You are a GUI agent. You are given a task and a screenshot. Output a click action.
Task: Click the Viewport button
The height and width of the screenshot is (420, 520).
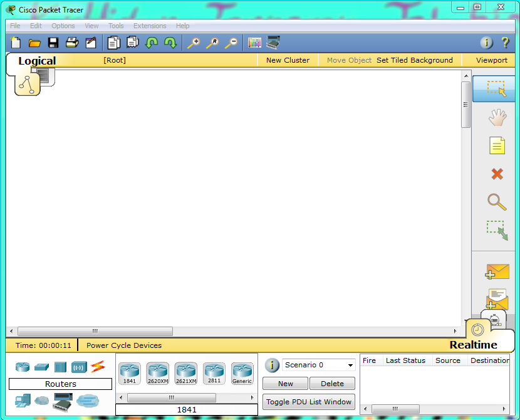[x=491, y=60]
